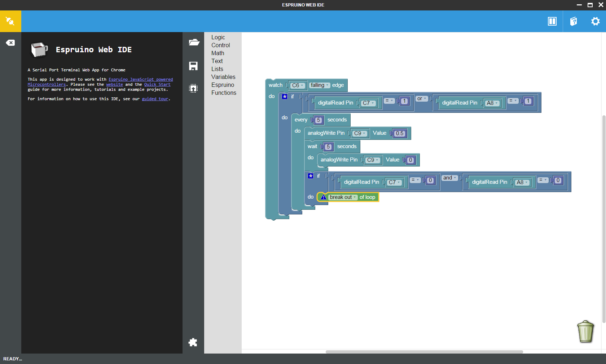Toggle the split view layout icon
606x364 pixels.
[x=552, y=21]
